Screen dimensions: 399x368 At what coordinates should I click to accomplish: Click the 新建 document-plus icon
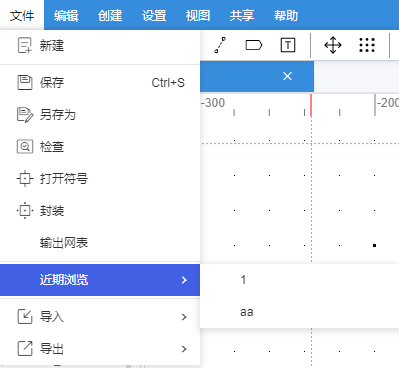point(25,46)
